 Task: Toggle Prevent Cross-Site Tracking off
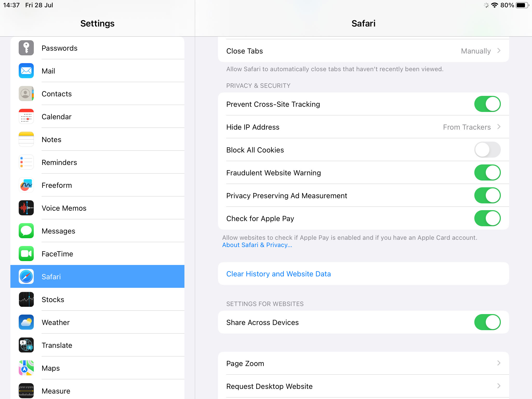[487, 104]
